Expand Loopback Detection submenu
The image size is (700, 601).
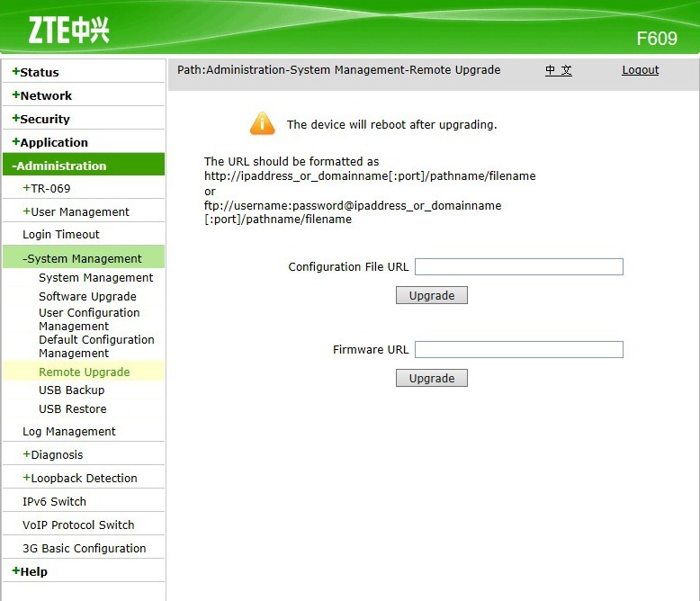point(80,479)
